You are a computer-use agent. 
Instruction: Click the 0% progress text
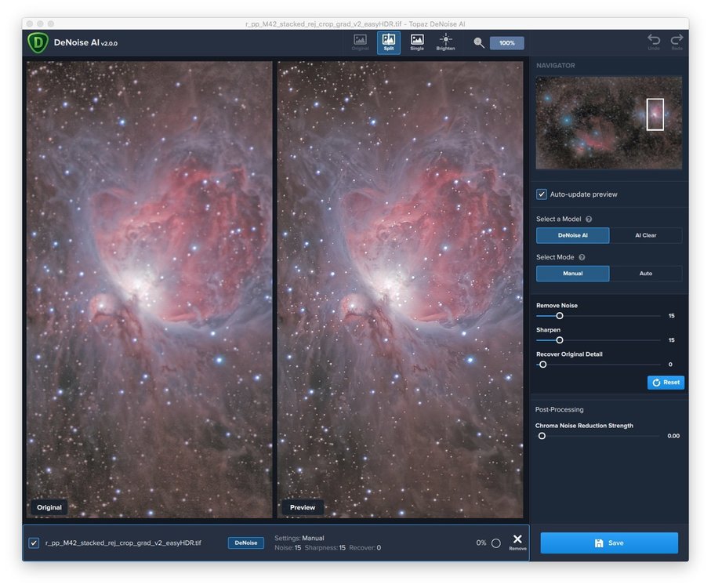pos(481,543)
